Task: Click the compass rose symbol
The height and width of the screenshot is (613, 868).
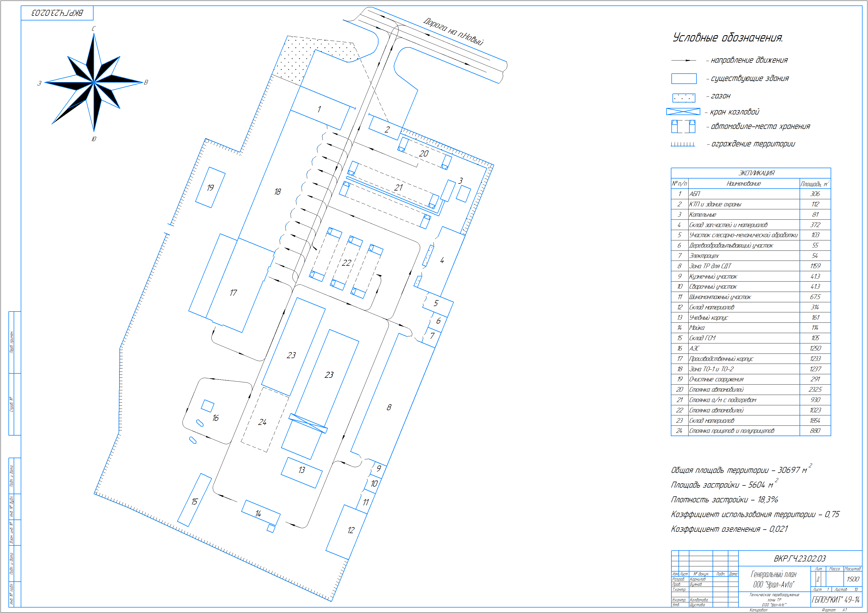Action: [x=94, y=81]
